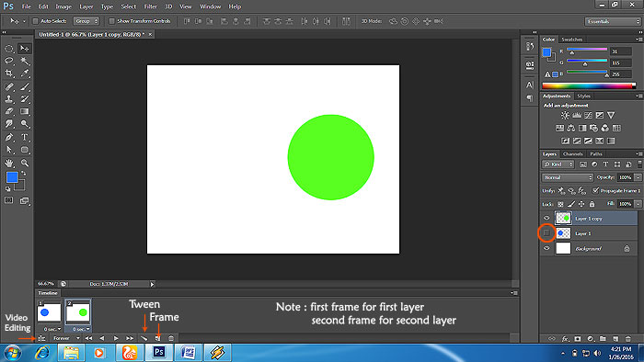The height and width of the screenshot is (362, 644).
Task: Select the Hand tool
Action: pos(9,163)
